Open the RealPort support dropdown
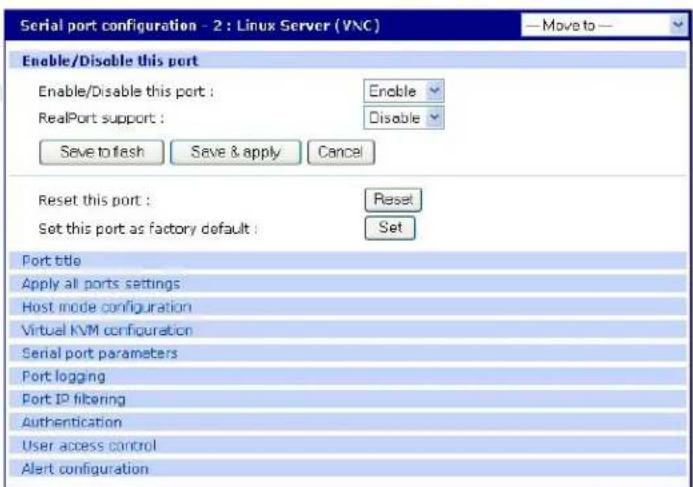Viewport: 693px width, 487px height. pyautogui.click(x=404, y=118)
